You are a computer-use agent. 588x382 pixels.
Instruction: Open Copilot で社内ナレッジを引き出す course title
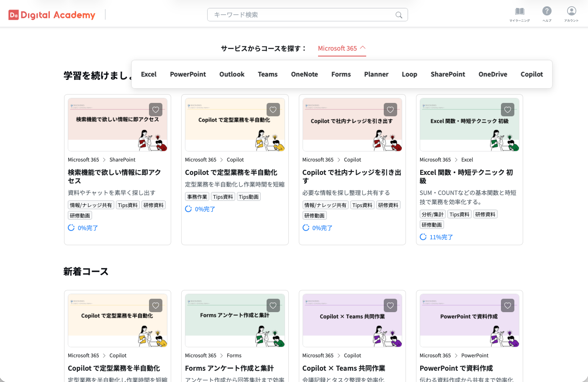(352, 177)
